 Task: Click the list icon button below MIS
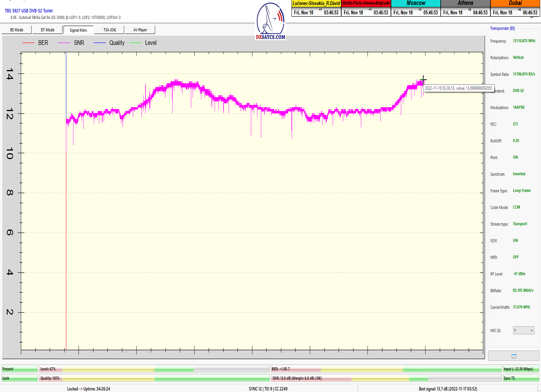tap(513, 356)
